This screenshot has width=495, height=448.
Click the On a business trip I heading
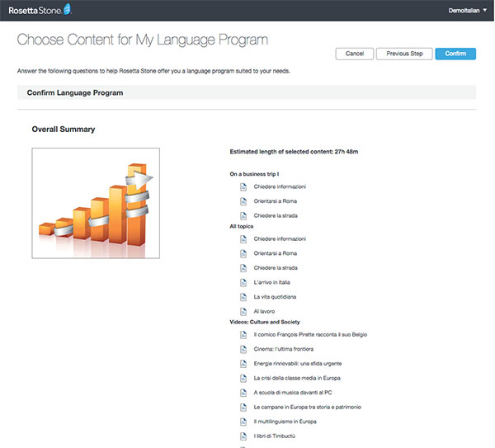point(255,174)
